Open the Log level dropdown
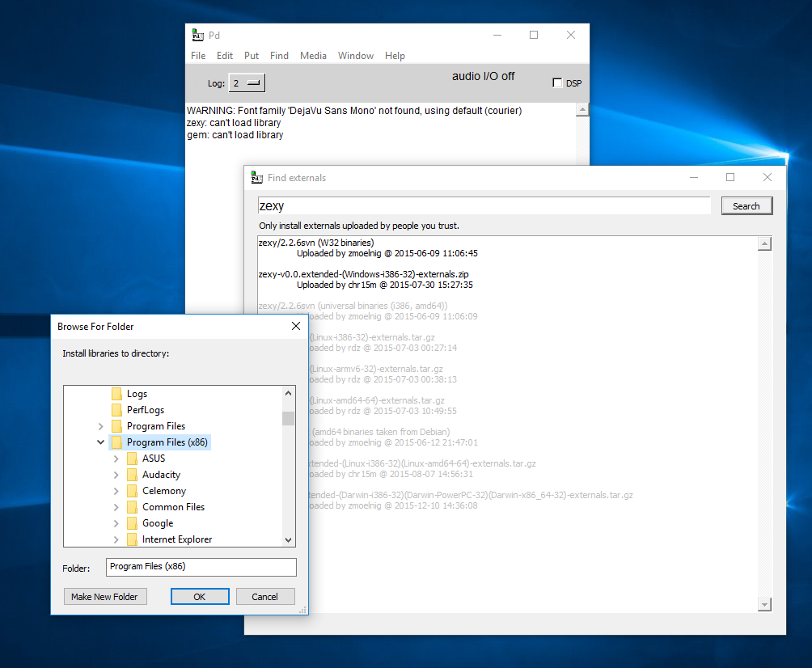Image resolution: width=812 pixels, height=668 pixels. pos(247,82)
